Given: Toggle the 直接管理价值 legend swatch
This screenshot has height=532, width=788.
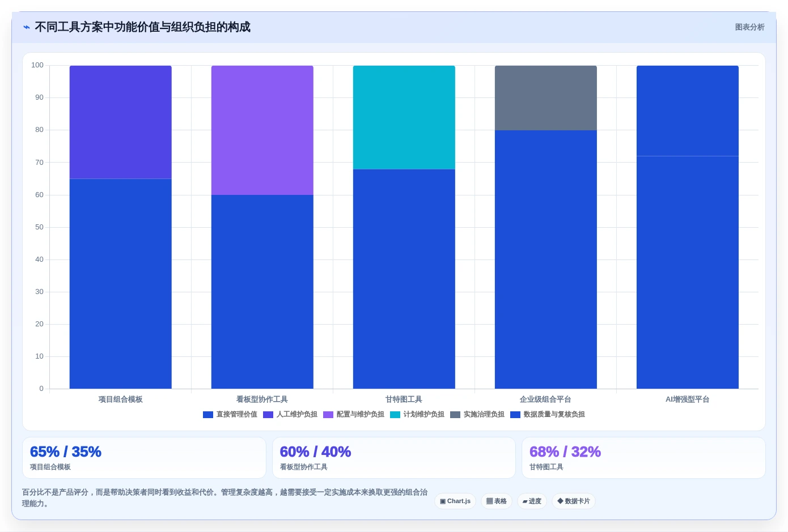Looking at the screenshot, I should coord(208,415).
